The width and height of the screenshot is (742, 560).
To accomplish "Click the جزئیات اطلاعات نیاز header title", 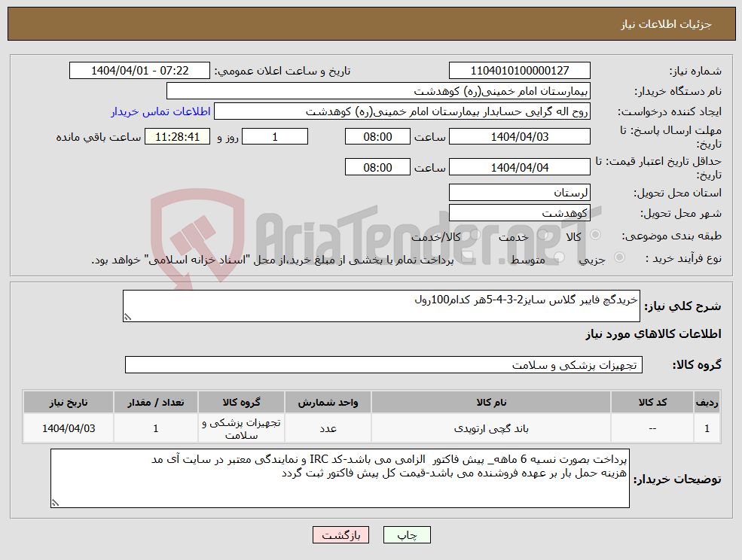I will (666, 24).
